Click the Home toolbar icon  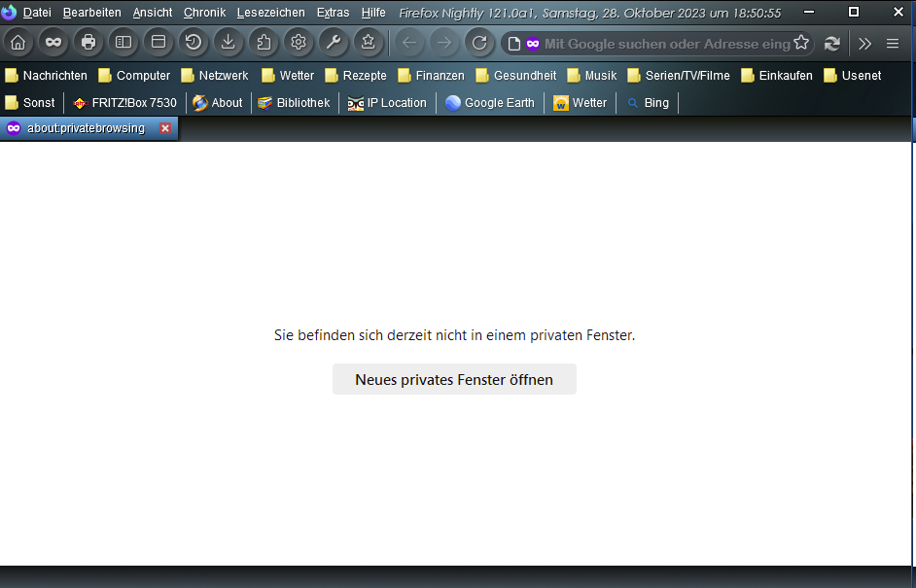pyautogui.click(x=18, y=43)
